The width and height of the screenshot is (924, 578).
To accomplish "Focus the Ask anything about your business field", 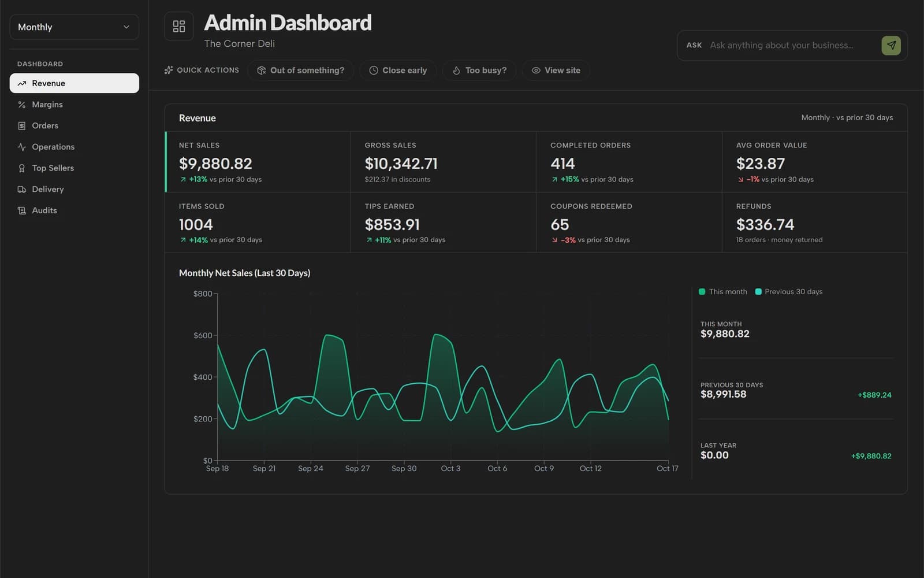I will [x=791, y=45].
